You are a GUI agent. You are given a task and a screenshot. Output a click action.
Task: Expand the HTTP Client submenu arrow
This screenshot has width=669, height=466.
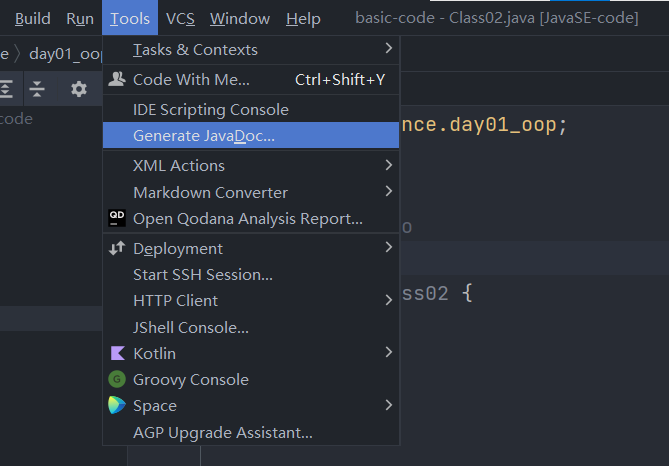coord(388,300)
